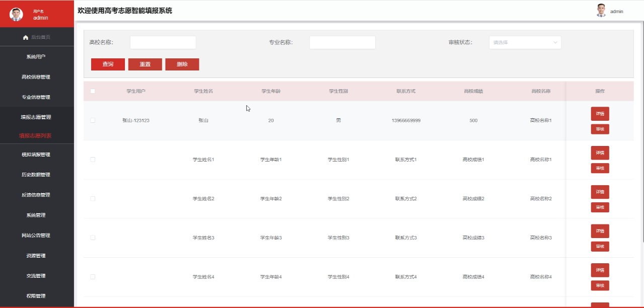The image size is (644, 308).
Task: Click 审核 for the 学生姓名1 row
Action: point(600,168)
